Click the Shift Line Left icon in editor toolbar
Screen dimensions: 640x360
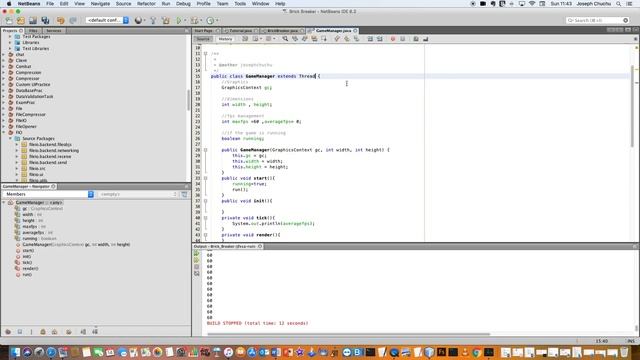370,39
